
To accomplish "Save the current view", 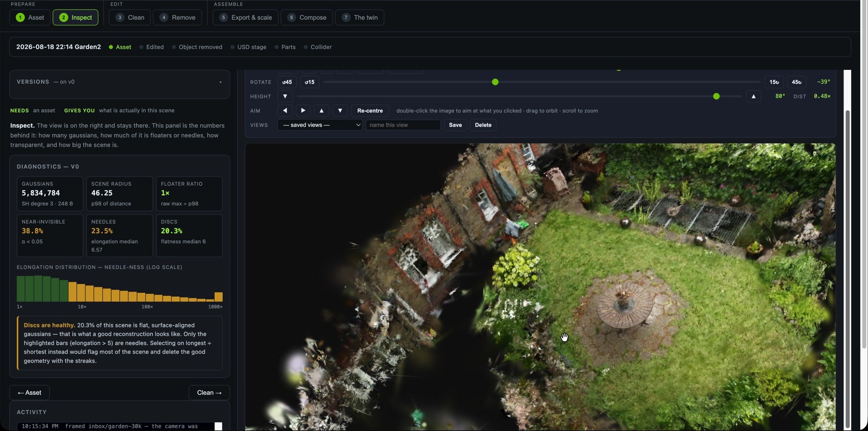I will (x=455, y=125).
